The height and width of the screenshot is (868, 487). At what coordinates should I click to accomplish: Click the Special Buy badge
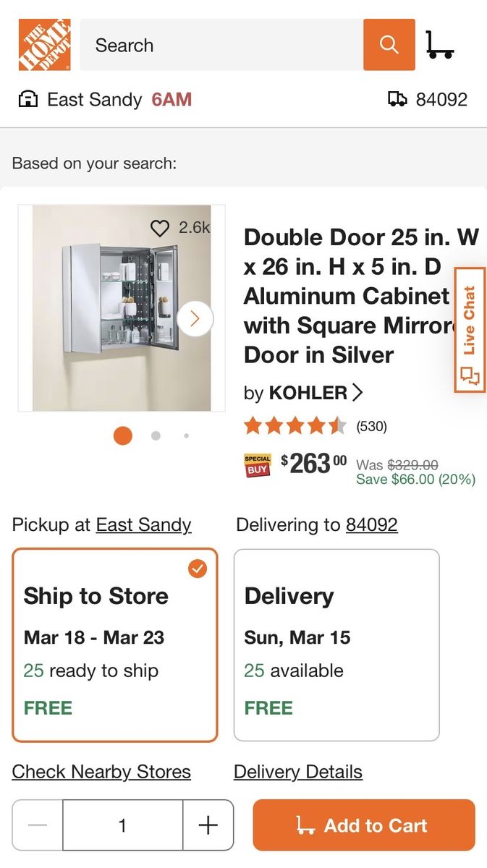click(x=258, y=465)
